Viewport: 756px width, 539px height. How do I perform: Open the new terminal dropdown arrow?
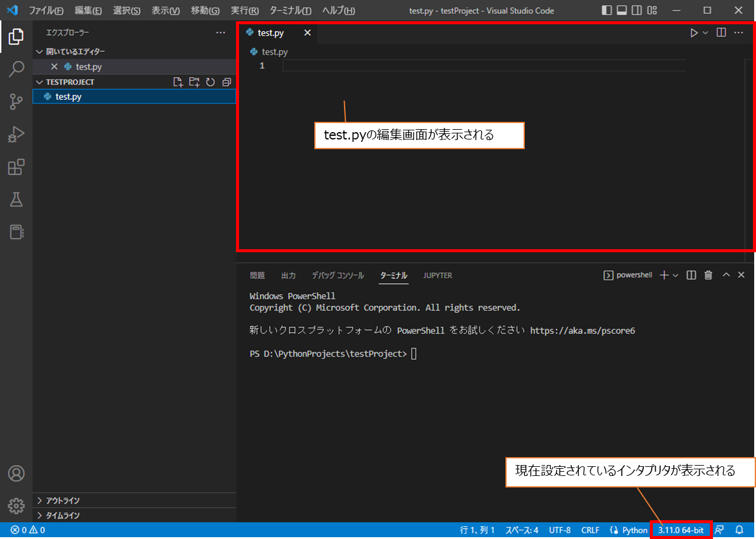pos(675,275)
